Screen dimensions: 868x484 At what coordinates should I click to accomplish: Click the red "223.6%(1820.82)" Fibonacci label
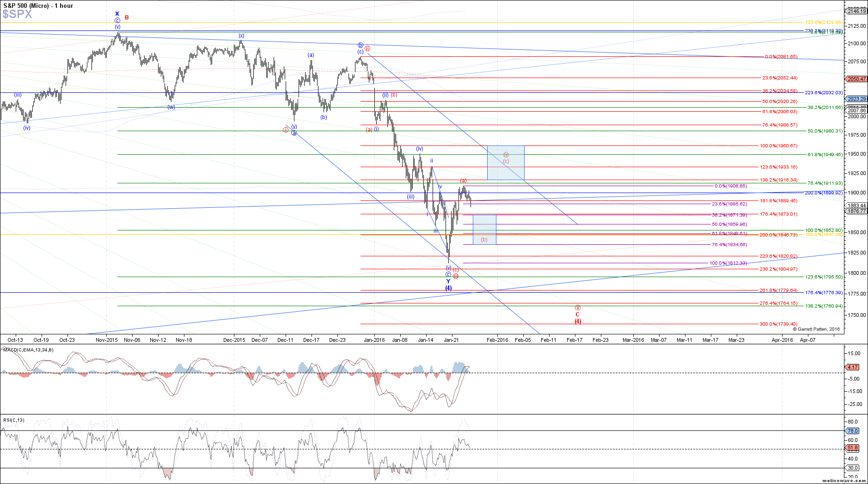tap(778, 256)
